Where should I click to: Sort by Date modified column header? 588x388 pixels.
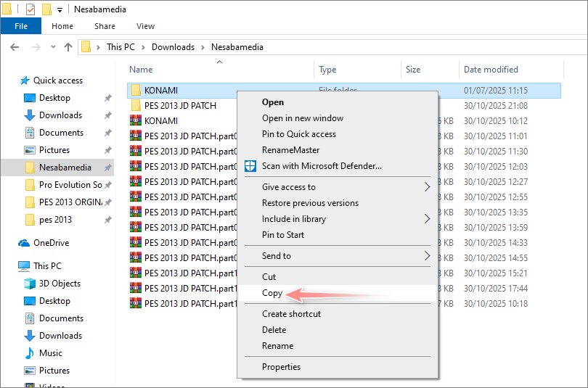point(491,70)
